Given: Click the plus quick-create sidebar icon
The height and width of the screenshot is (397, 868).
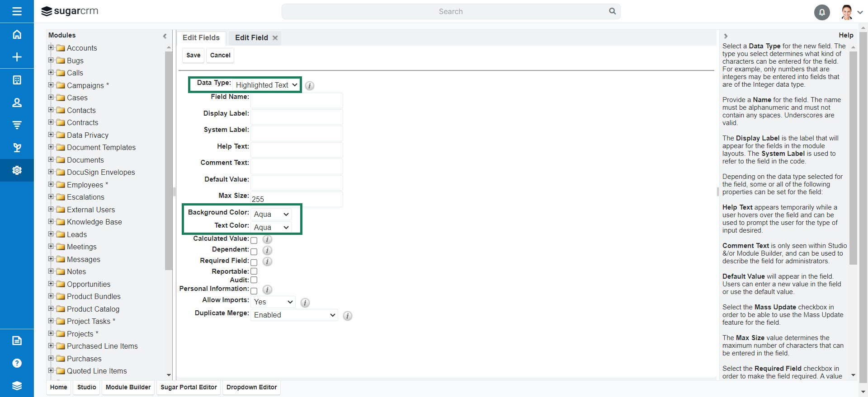Looking at the screenshot, I should [17, 57].
